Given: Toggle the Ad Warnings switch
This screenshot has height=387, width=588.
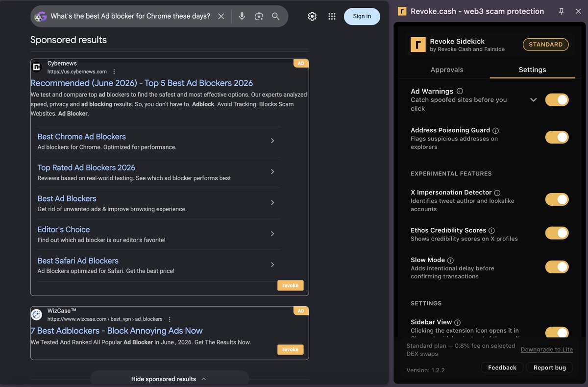Looking at the screenshot, I should (557, 100).
